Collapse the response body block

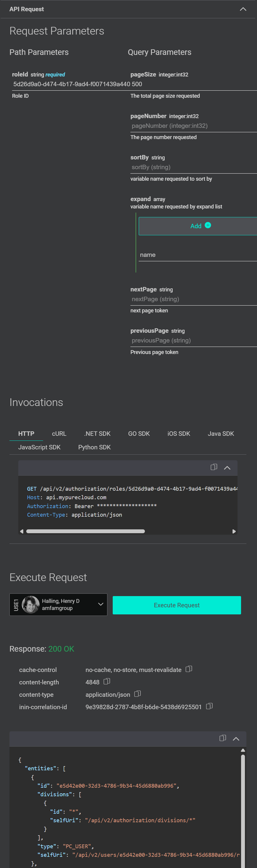(236, 739)
